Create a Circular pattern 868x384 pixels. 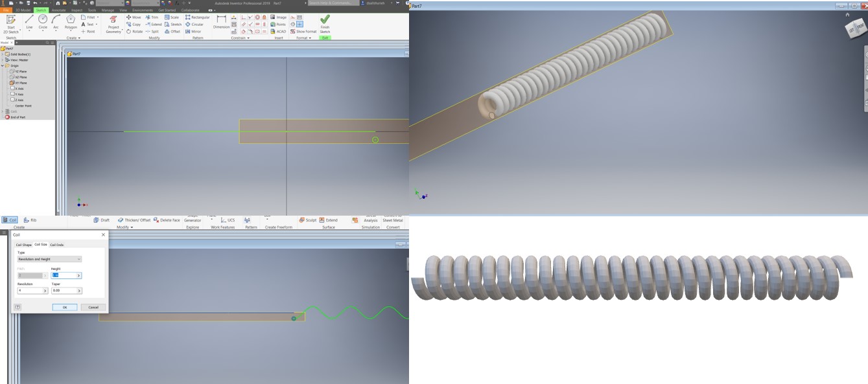(195, 25)
